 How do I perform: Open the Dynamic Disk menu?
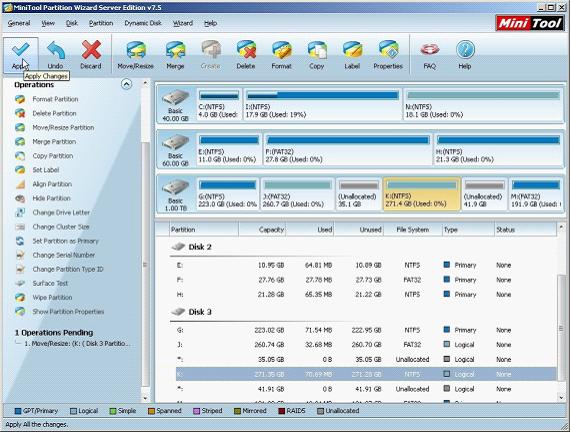143,23
